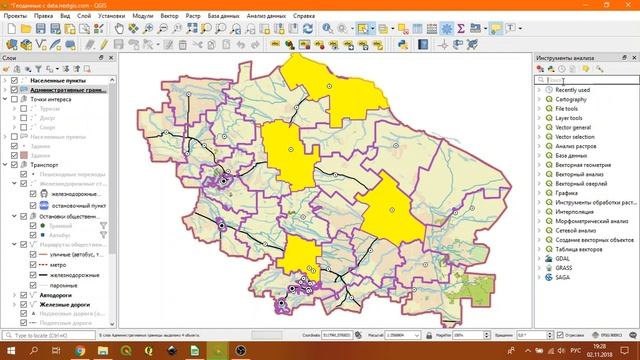640x360 pixels.
Task: Enable the Точки интереса group
Action: 14,99
